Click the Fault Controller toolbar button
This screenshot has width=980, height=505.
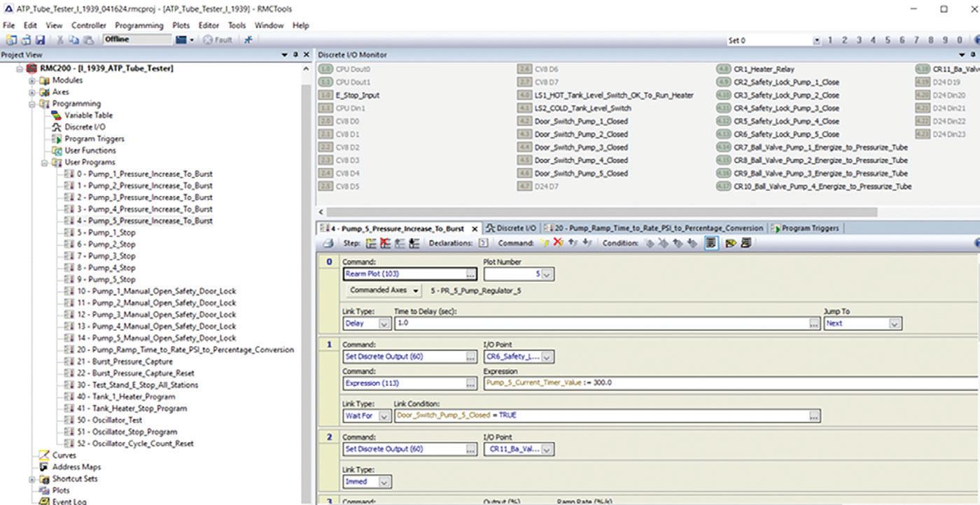pos(218,40)
